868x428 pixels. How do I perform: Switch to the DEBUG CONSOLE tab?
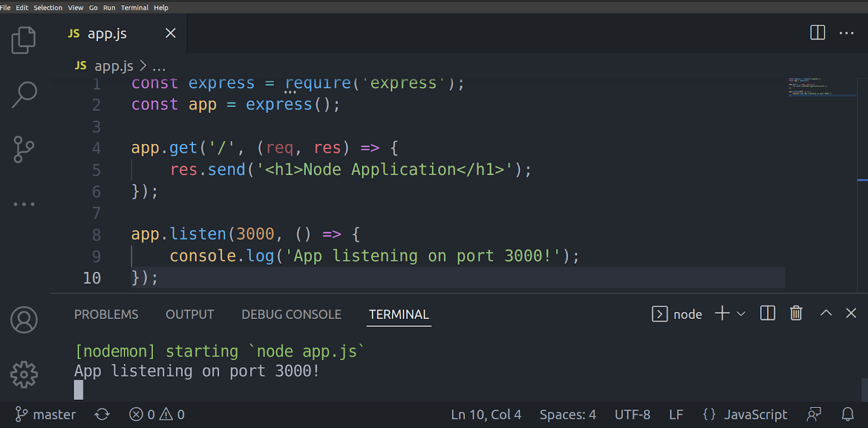(291, 315)
